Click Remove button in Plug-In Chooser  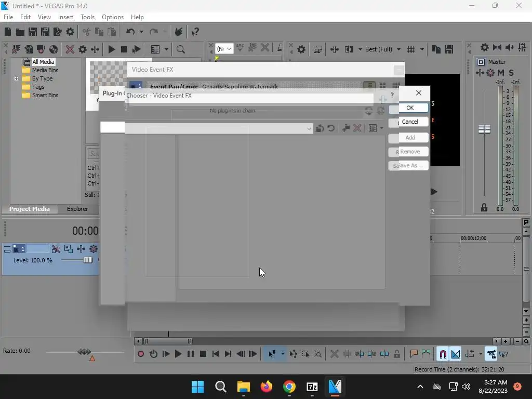[409, 152]
